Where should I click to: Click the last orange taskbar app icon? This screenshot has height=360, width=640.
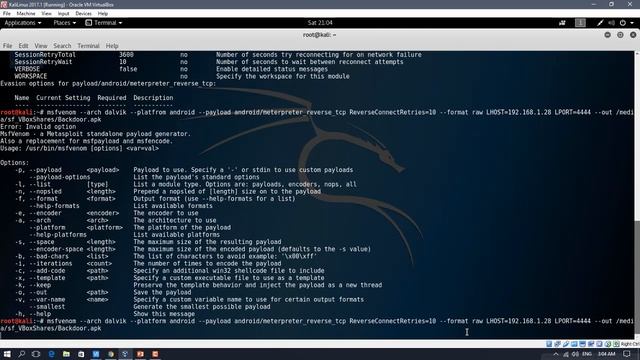(155, 354)
